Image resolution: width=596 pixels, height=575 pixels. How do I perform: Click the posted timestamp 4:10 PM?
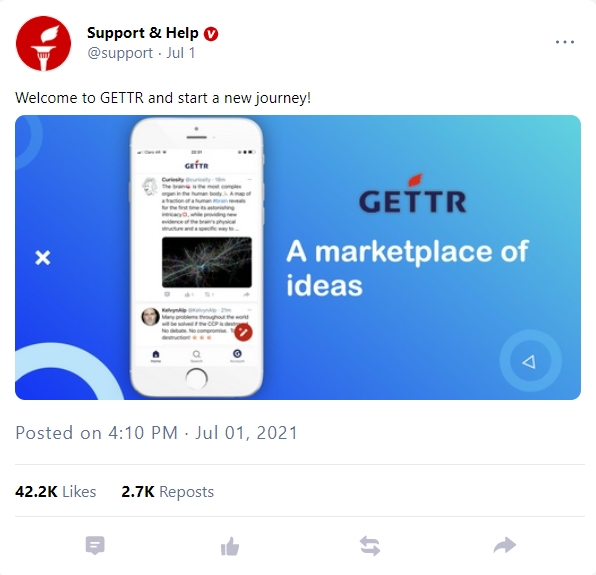click(x=143, y=432)
